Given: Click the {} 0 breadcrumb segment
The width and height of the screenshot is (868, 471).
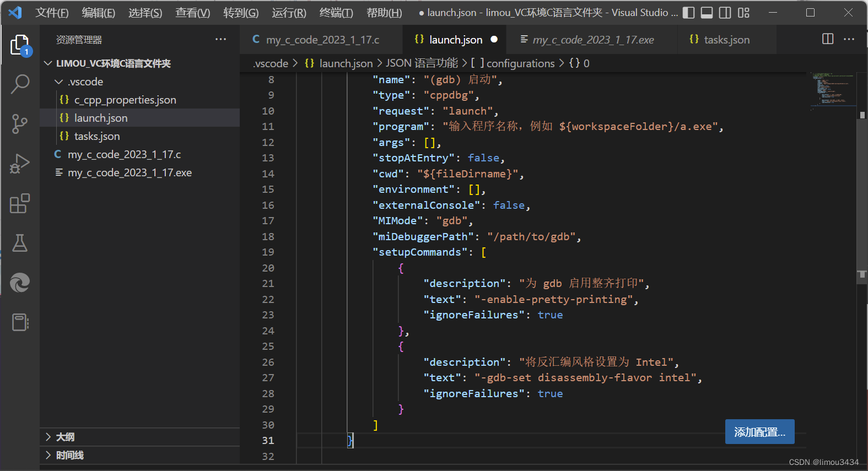Looking at the screenshot, I should 579,63.
